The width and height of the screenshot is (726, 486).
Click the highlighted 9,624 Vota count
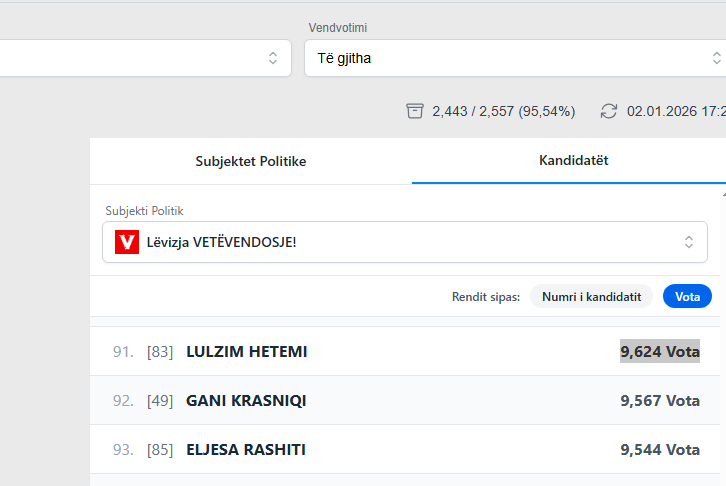point(660,352)
